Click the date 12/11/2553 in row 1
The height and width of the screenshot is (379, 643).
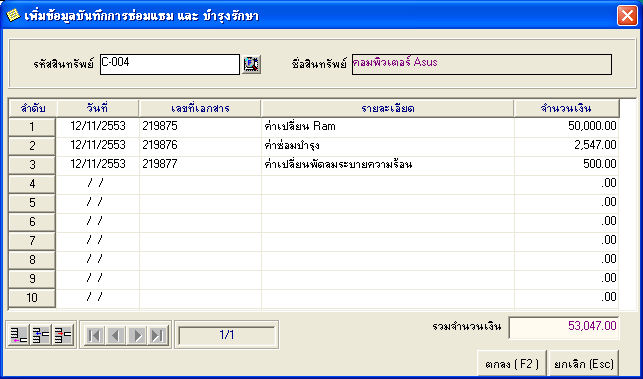click(98, 127)
